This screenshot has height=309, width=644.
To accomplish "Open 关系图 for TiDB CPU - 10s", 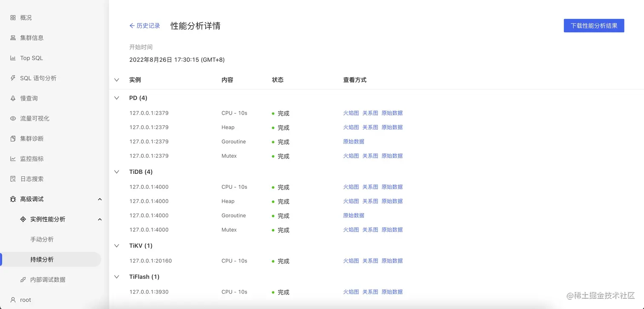I will (x=370, y=187).
